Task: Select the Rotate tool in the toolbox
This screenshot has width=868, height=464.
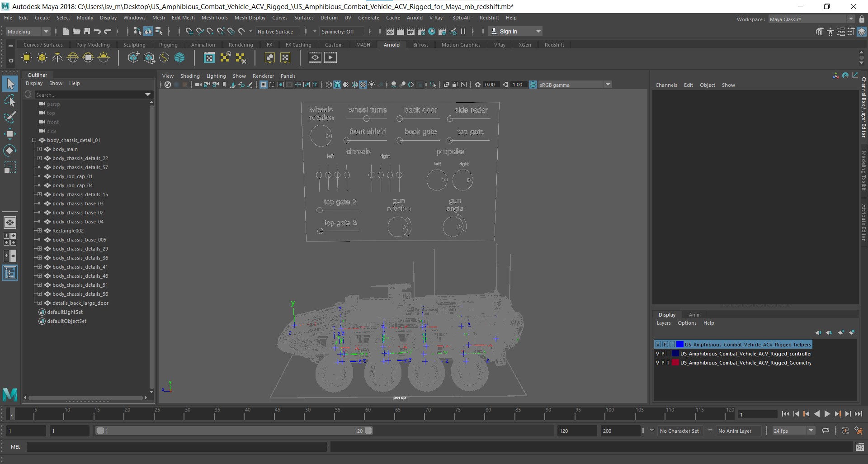Action: point(10,151)
